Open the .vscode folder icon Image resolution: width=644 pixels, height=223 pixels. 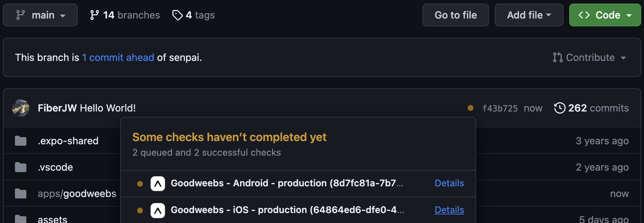[20, 167]
